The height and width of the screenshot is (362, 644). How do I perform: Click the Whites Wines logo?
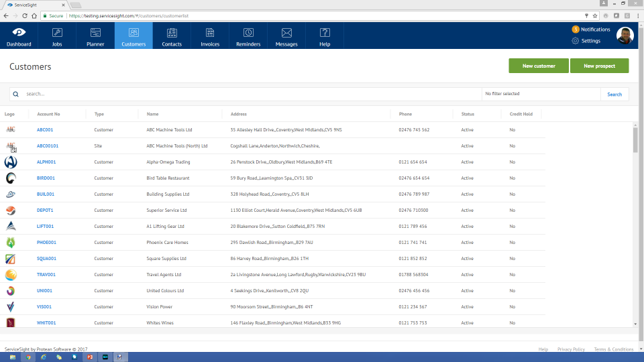[x=11, y=322]
